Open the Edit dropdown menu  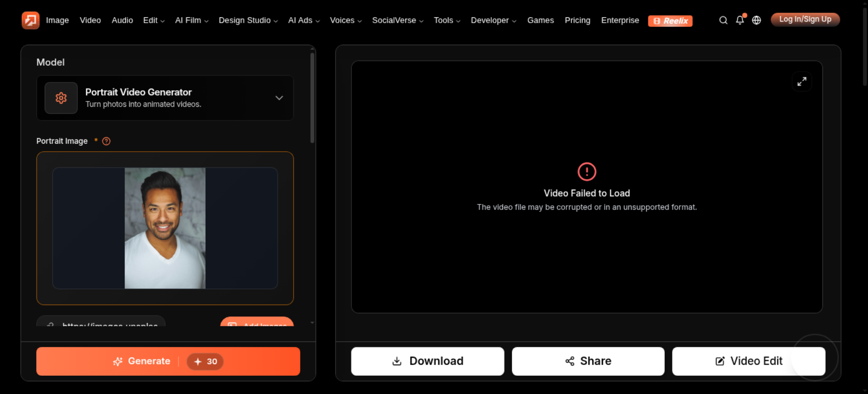point(154,20)
